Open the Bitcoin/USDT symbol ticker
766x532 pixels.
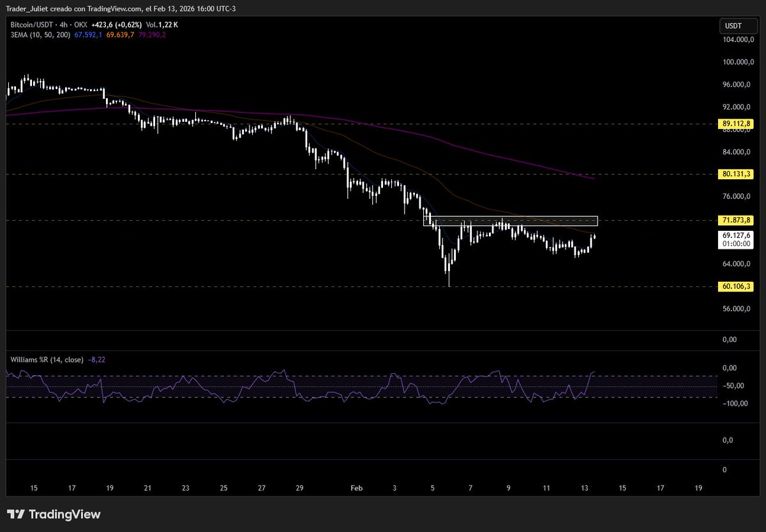(x=31, y=26)
